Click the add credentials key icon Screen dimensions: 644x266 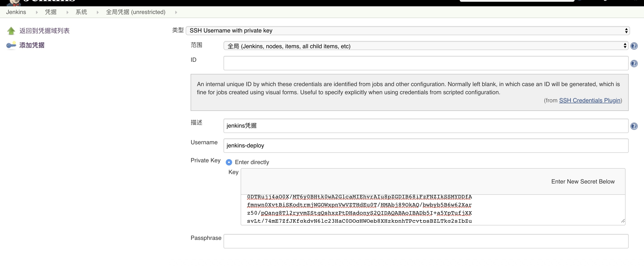click(11, 45)
